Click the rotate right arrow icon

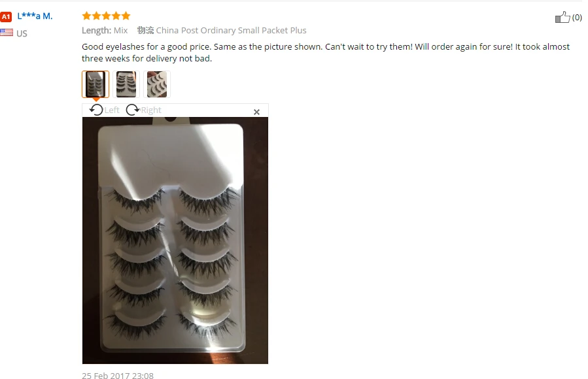tap(132, 110)
